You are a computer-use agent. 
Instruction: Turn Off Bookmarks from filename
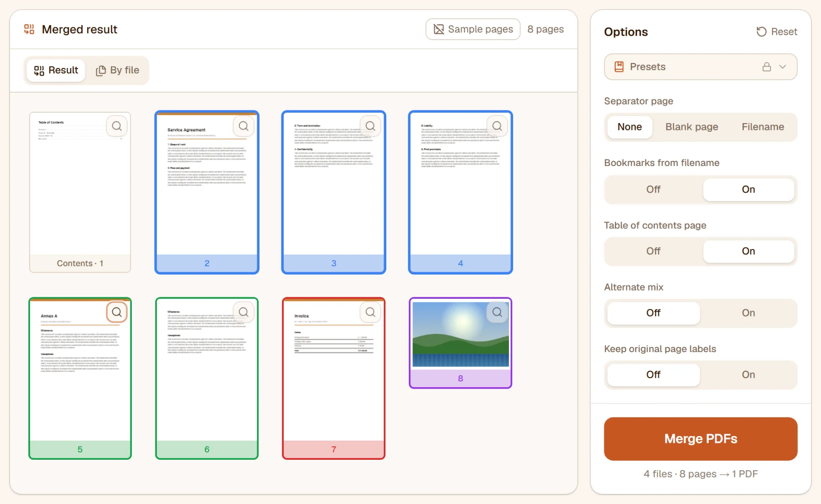coord(653,189)
